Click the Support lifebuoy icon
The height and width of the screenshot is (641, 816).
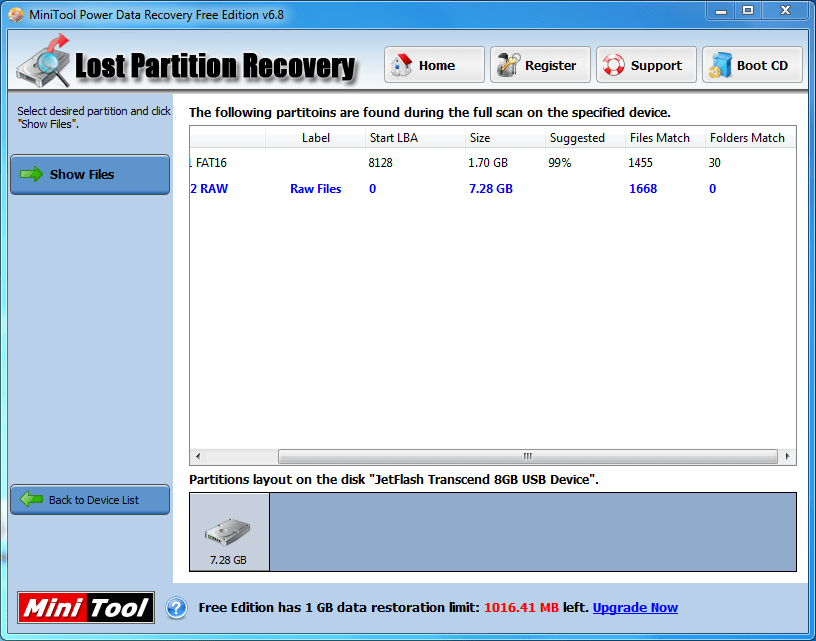pyautogui.click(x=614, y=65)
